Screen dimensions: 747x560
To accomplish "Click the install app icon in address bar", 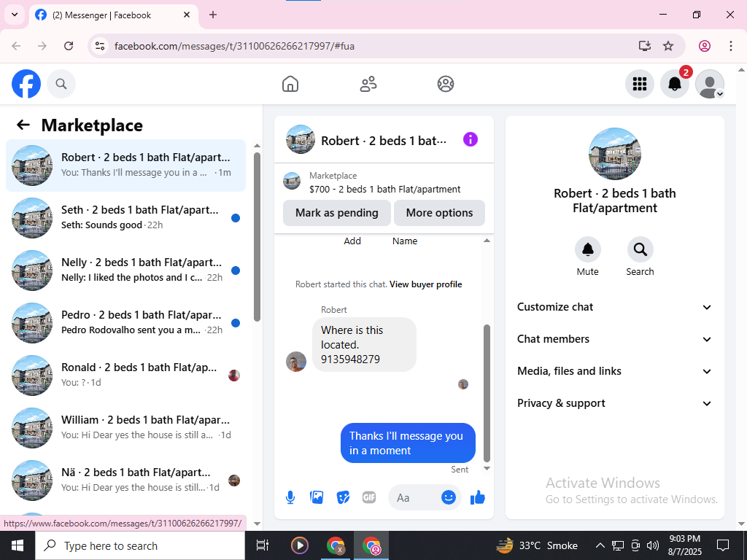I will click(644, 46).
